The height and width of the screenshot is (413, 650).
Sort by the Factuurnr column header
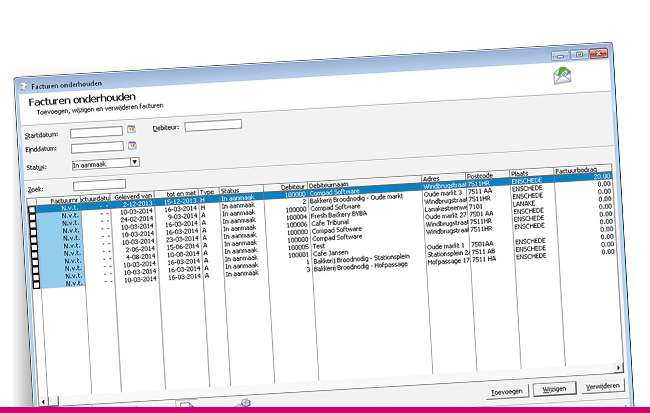pyautogui.click(x=60, y=201)
